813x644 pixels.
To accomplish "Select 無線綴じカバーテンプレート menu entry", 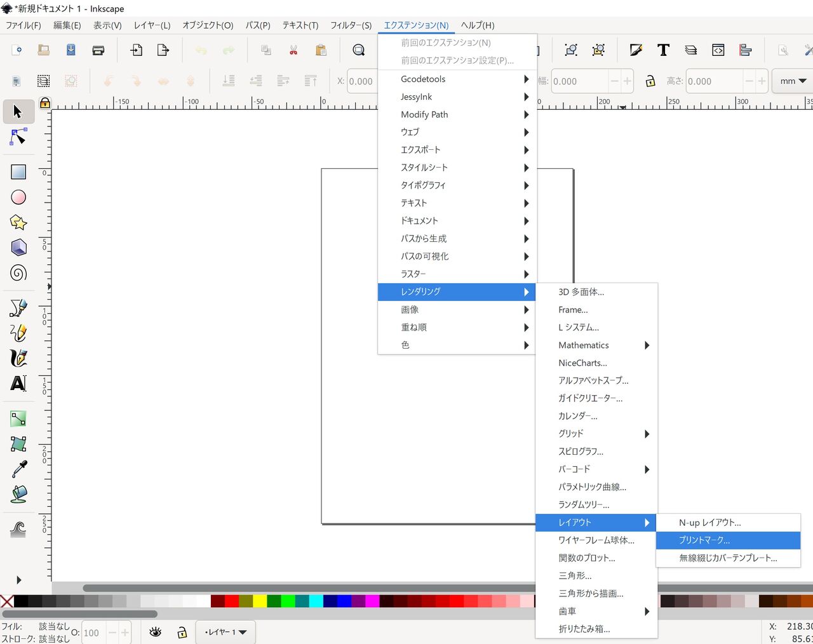I will (728, 558).
